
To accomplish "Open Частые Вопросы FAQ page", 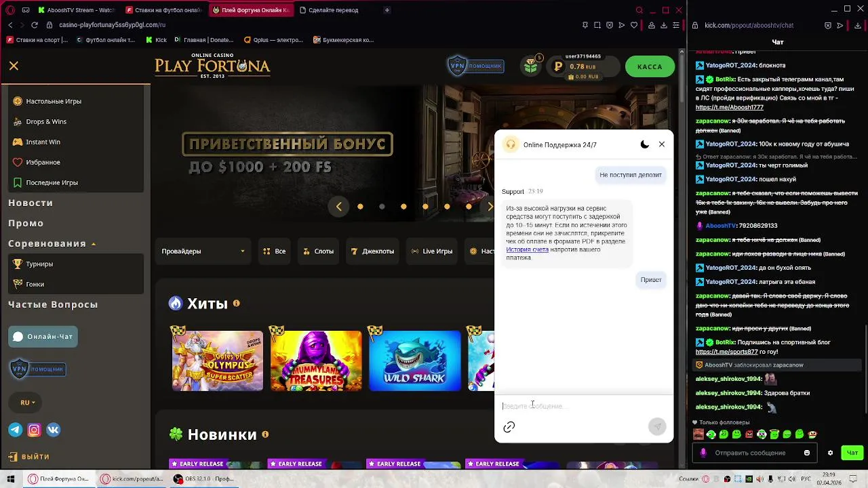I will 53,304.
